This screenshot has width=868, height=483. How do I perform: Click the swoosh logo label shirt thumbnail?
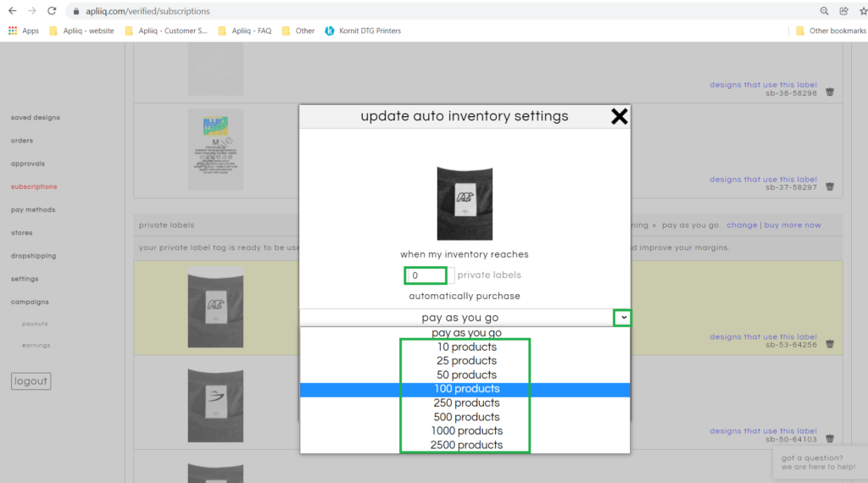215,404
